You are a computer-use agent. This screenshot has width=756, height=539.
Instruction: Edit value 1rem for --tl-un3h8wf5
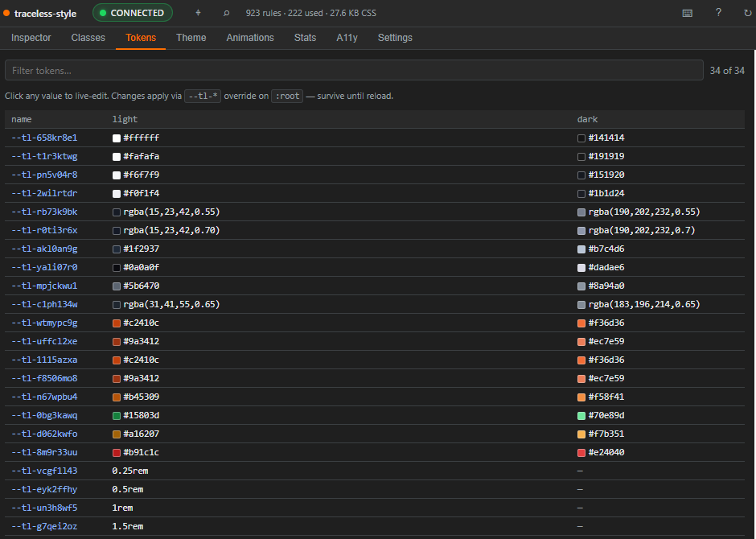click(122, 508)
